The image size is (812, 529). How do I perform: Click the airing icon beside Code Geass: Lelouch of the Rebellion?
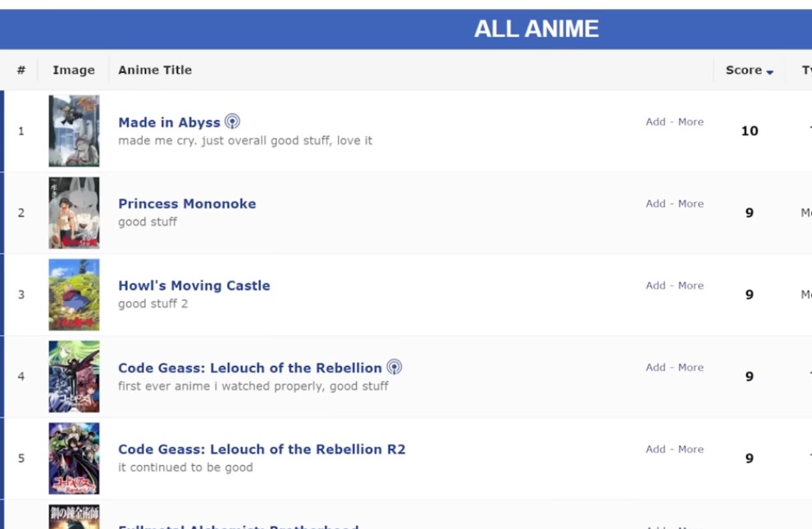click(395, 367)
